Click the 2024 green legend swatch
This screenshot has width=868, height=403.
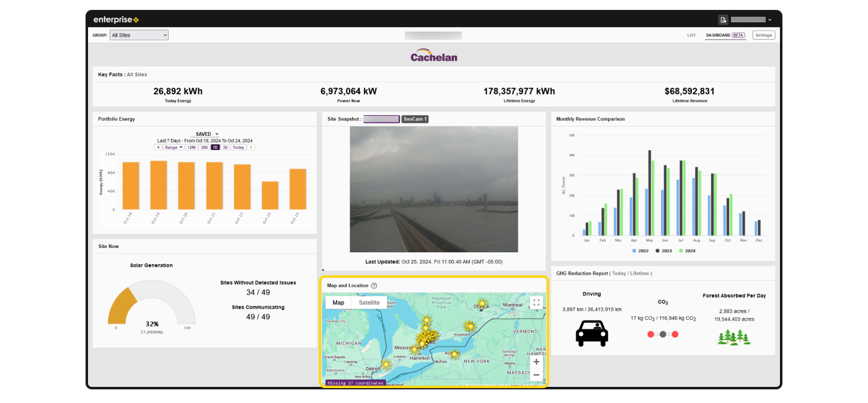coord(681,251)
